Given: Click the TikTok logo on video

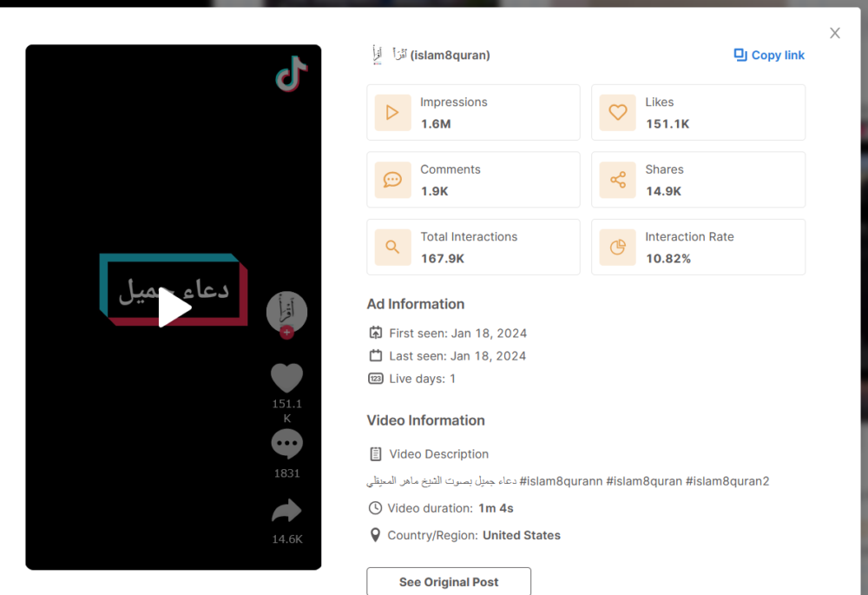Looking at the screenshot, I should (x=292, y=75).
